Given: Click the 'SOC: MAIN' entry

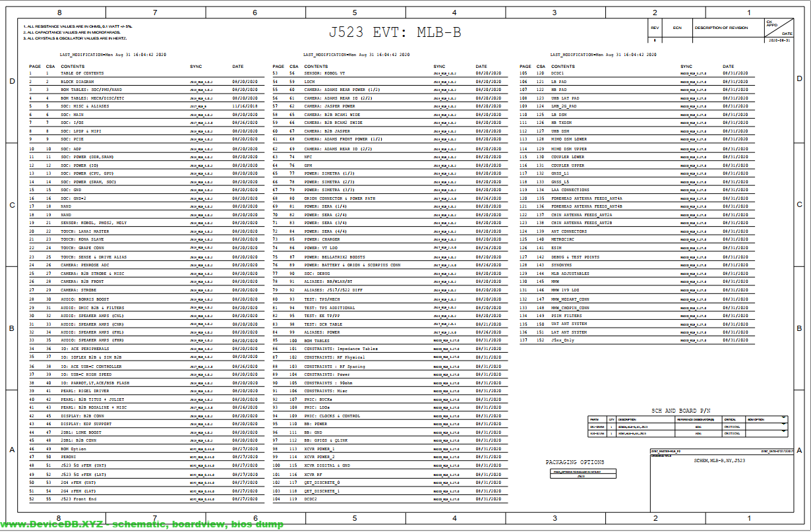Looking at the screenshot, I should 72,114.
